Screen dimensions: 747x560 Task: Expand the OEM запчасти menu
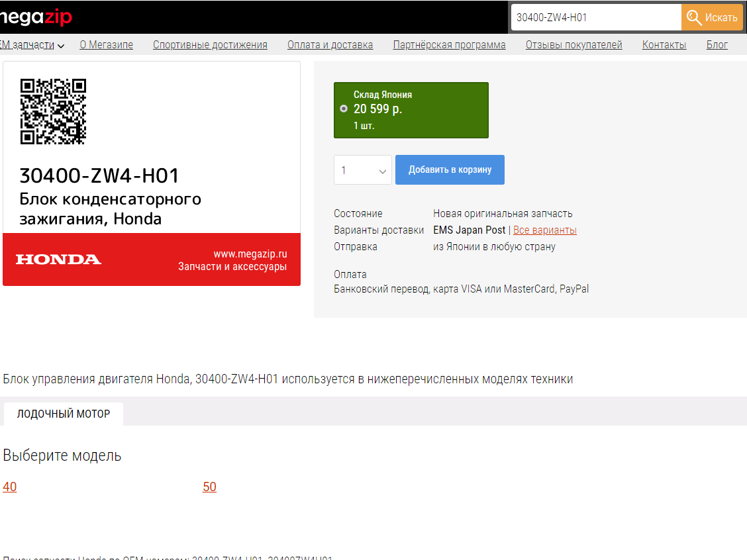[32, 45]
